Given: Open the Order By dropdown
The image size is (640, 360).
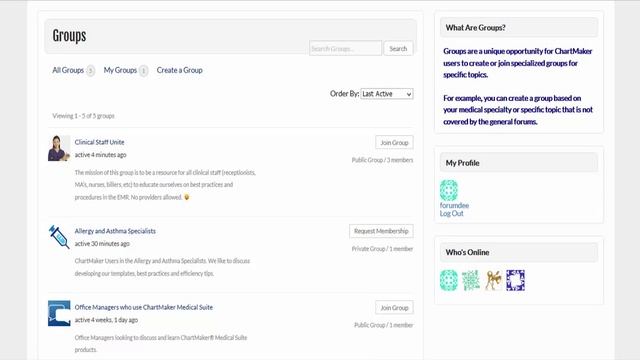Looking at the screenshot, I should point(387,94).
